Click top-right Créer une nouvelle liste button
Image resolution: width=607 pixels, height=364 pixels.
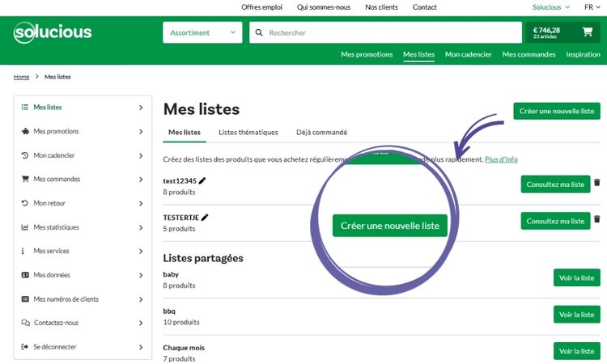557,111
